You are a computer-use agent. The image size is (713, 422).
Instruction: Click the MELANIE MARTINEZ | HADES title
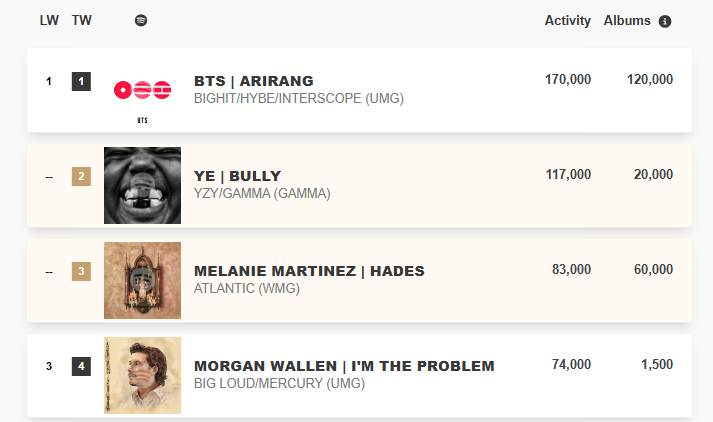[309, 271]
